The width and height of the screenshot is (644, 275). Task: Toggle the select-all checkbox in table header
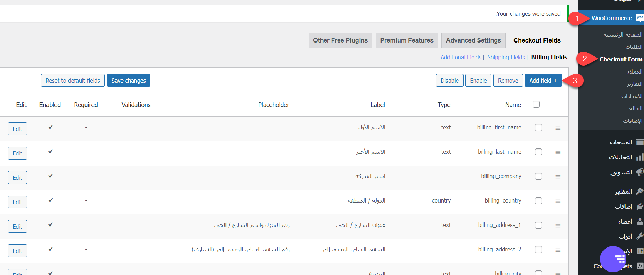[x=536, y=104]
